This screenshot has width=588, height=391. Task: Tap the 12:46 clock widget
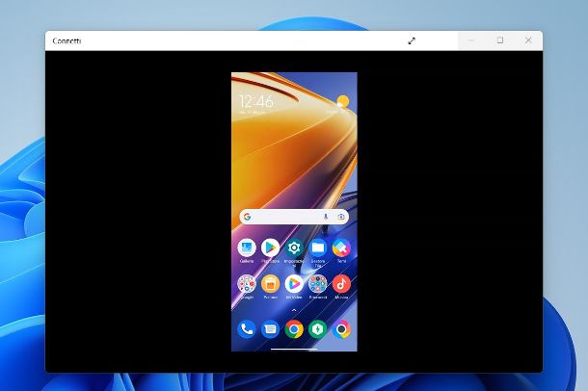(x=256, y=101)
